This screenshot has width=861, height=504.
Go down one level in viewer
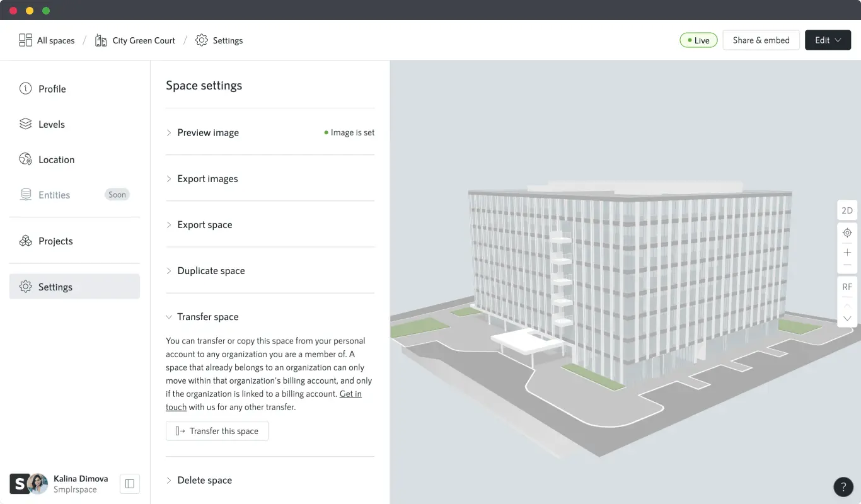[847, 319]
